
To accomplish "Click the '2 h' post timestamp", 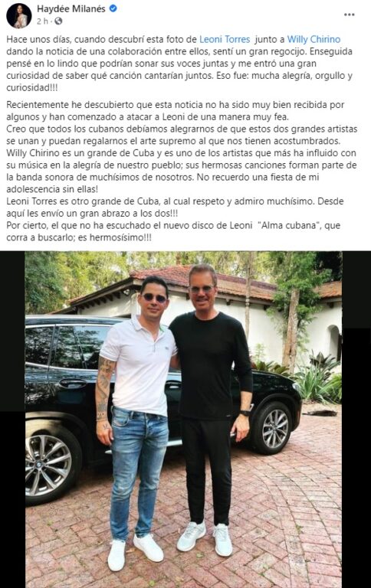I will point(42,21).
